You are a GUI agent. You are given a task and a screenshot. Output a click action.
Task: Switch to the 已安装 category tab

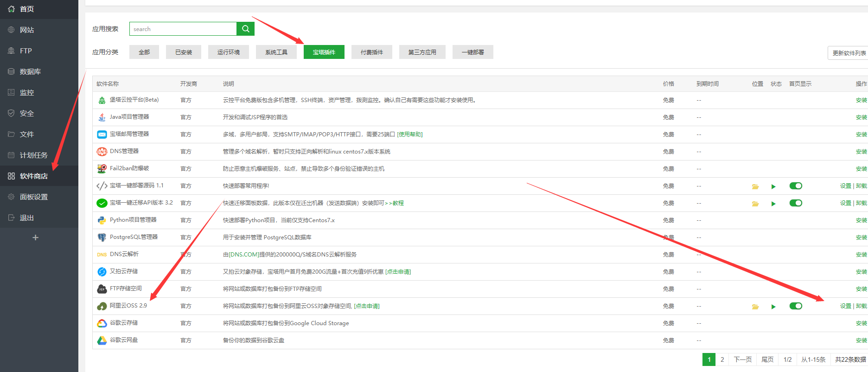pos(184,52)
